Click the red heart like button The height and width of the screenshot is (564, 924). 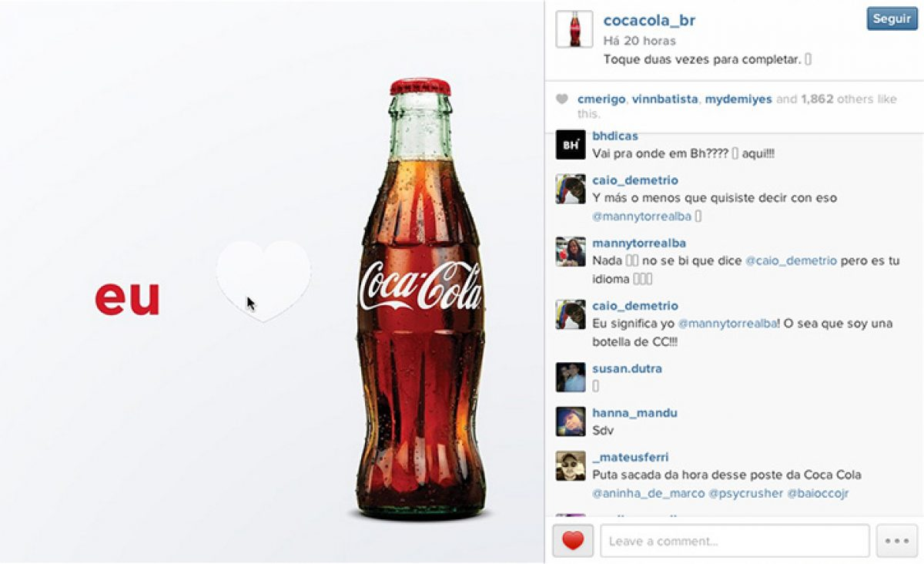point(573,541)
